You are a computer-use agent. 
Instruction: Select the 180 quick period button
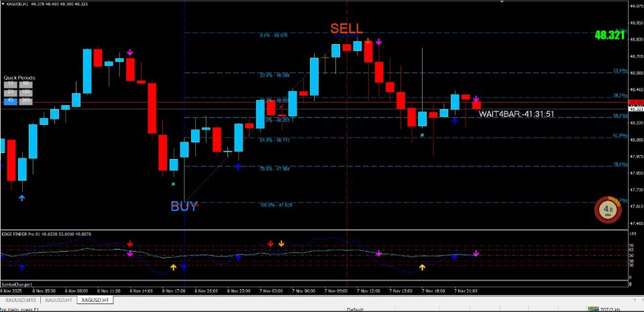(x=26, y=93)
